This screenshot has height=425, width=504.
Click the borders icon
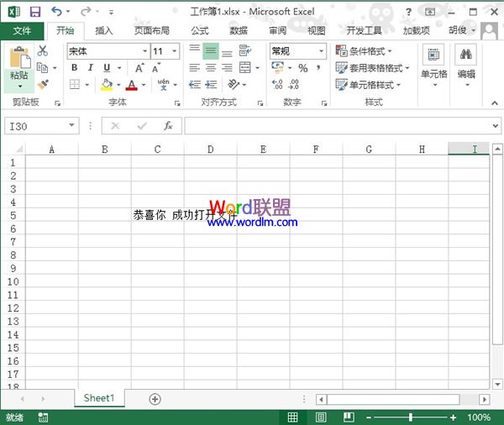[75, 85]
